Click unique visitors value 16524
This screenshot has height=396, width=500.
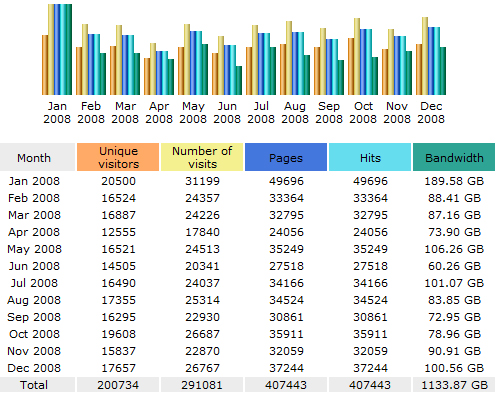pyautogui.click(x=118, y=198)
